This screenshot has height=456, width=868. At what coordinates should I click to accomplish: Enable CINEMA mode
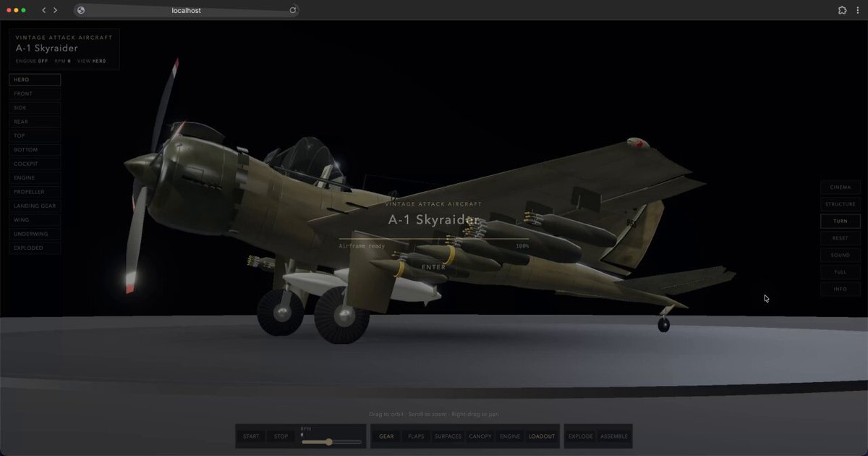841,187
